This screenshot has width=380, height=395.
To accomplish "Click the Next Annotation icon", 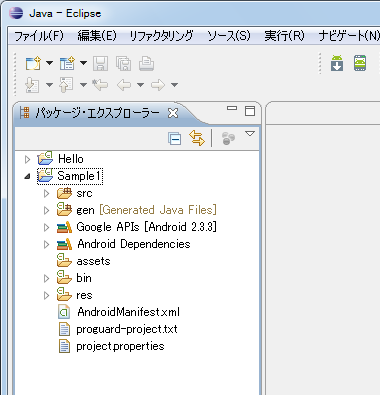I will [x=32, y=85].
